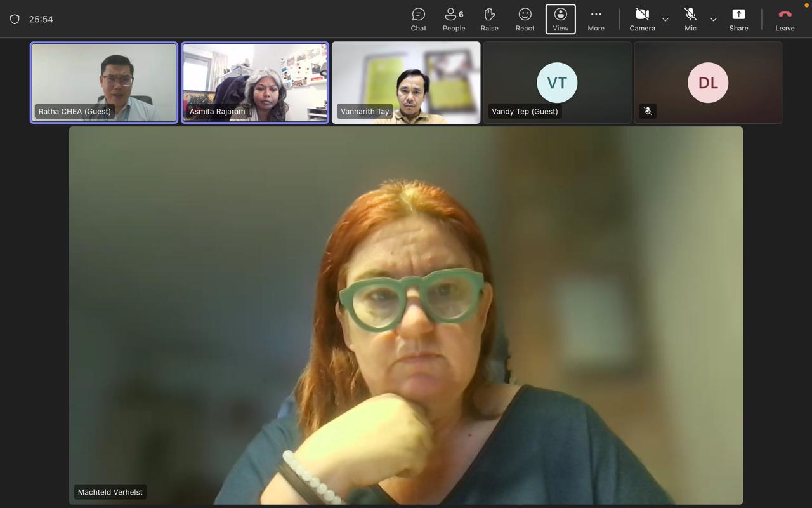Click the Vandy Tep participant tile
Image resolution: width=812 pixels, height=508 pixels.
click(557, 83)
